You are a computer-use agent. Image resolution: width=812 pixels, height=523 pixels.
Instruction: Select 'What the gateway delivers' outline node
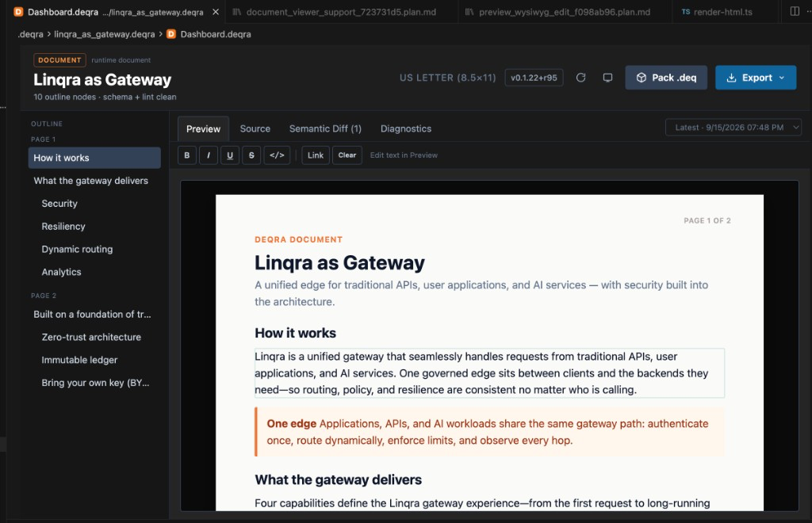(x=94, y=181)
